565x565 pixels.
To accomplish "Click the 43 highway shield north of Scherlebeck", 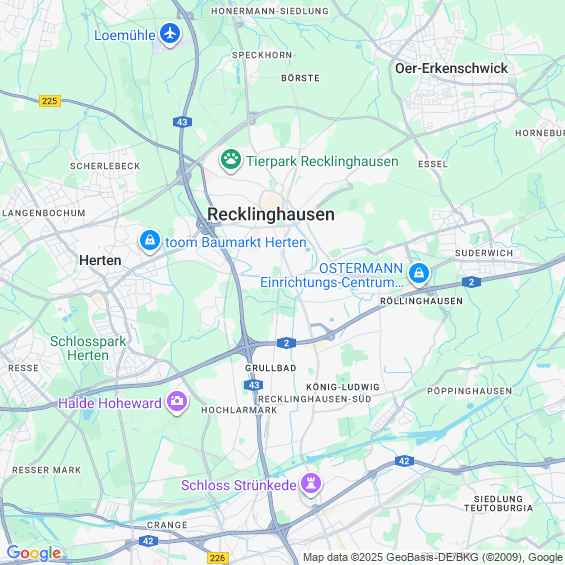I will point(182,122).
